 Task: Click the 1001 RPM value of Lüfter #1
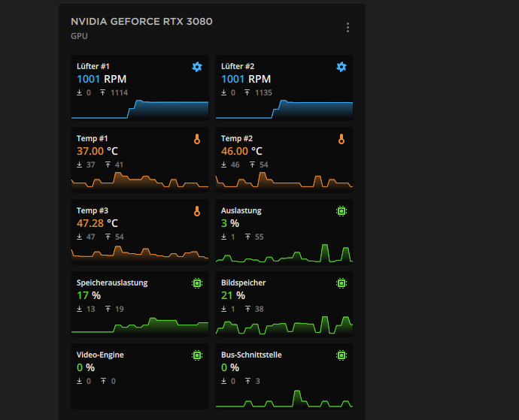tap(102, 79)
